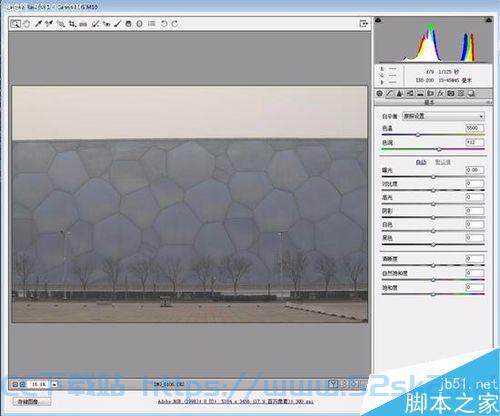500x416 pixels.
Task: Open the Tone Curve tab
Action: [389, 94]
